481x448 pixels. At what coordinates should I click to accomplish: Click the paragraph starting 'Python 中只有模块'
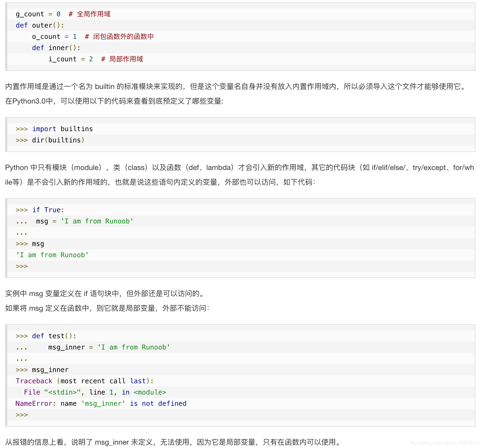click(240, 175)
